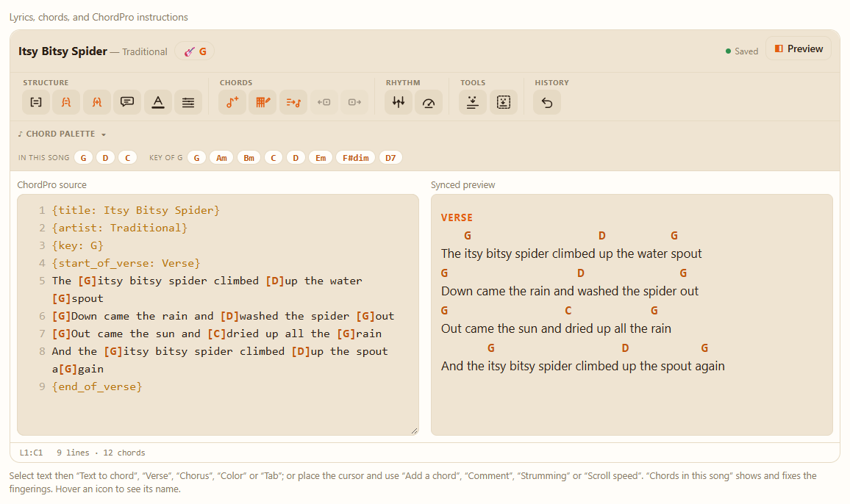Screen dimensions: 850x504
Task: Click VERSE heading in synced preview
Action: (x=457, y=218)
